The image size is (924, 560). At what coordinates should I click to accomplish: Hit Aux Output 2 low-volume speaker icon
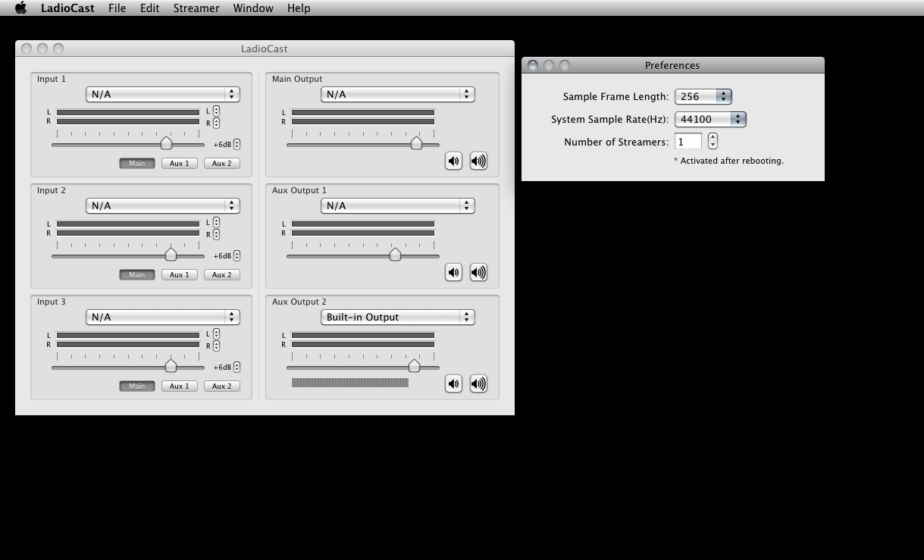453,383
